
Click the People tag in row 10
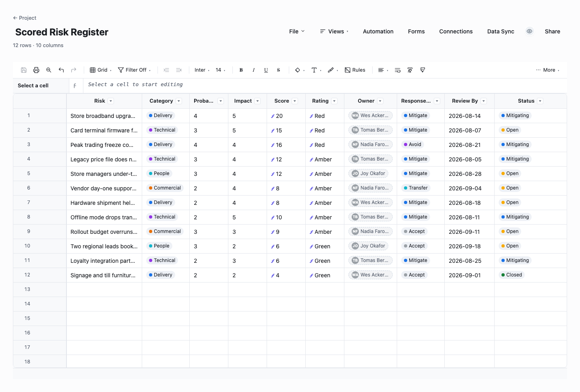coord(159,246)
